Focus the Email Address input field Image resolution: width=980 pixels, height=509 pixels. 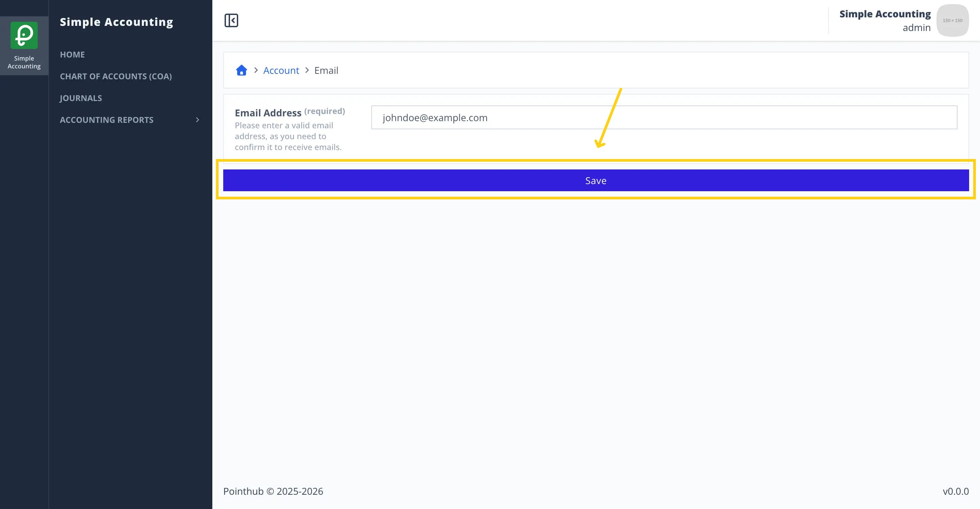664,117
